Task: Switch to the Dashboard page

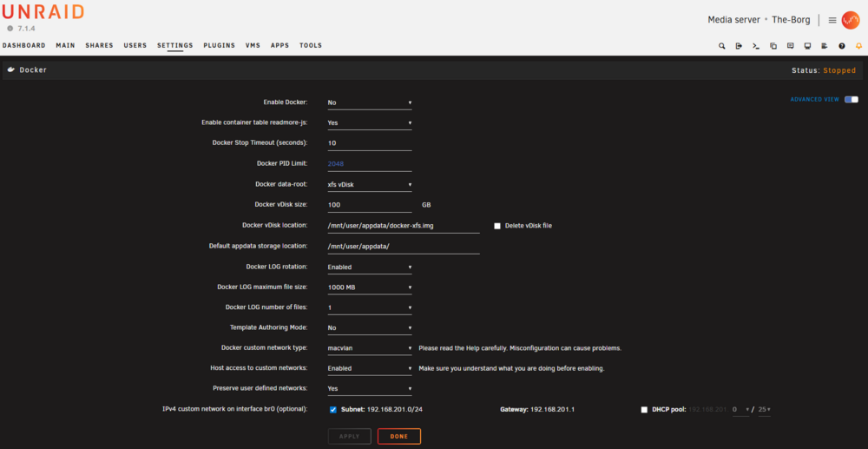Action: 23,45
